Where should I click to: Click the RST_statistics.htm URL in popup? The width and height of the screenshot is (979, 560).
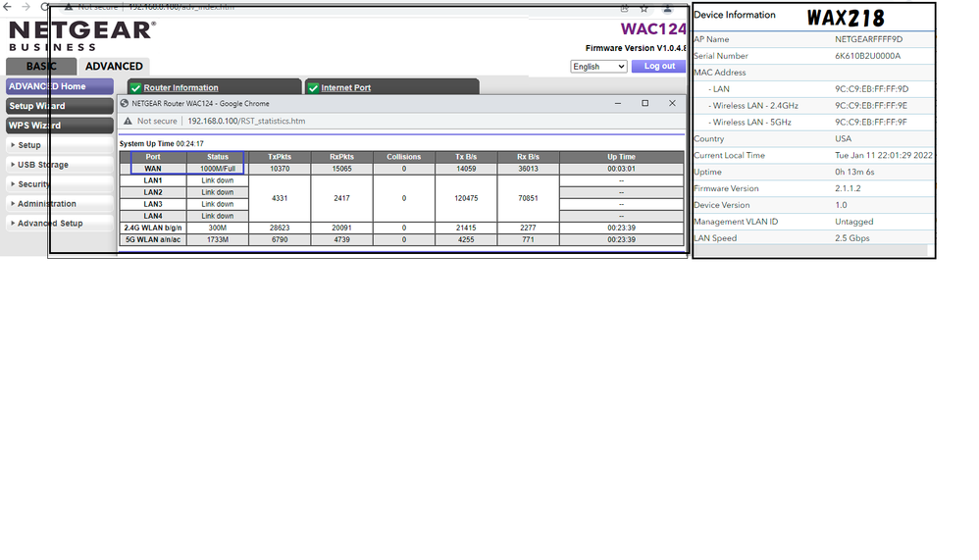click(246, 121)
